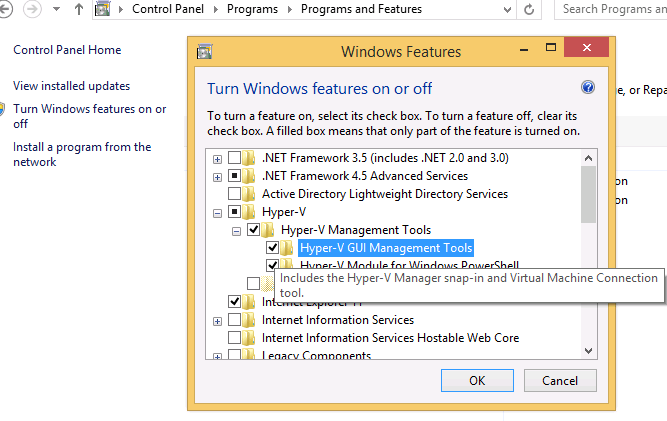Go back with the back arrow

click(5, 9)
